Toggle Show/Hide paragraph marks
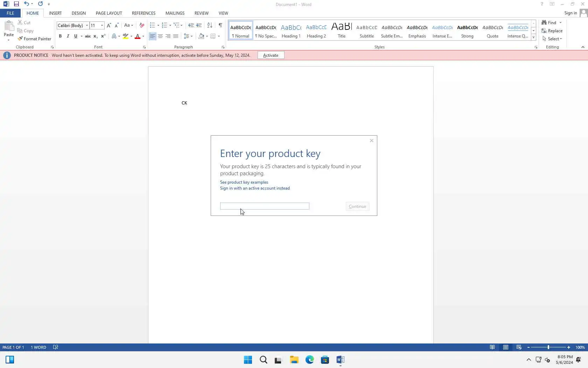Viewport: 588px width, 368px height. pos(220,25)
